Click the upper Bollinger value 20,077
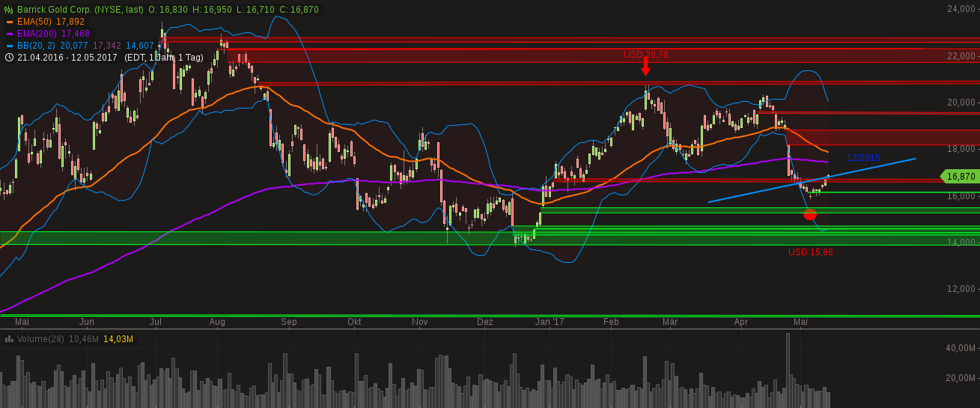Image resolution: width=980 pixels, height=408 pixels. (74, 46)
